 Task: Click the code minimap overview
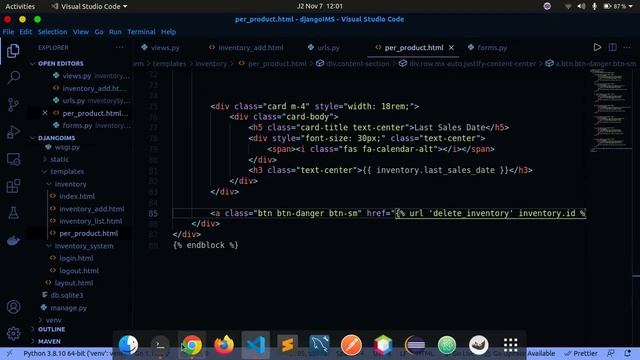tap(610, 110)
